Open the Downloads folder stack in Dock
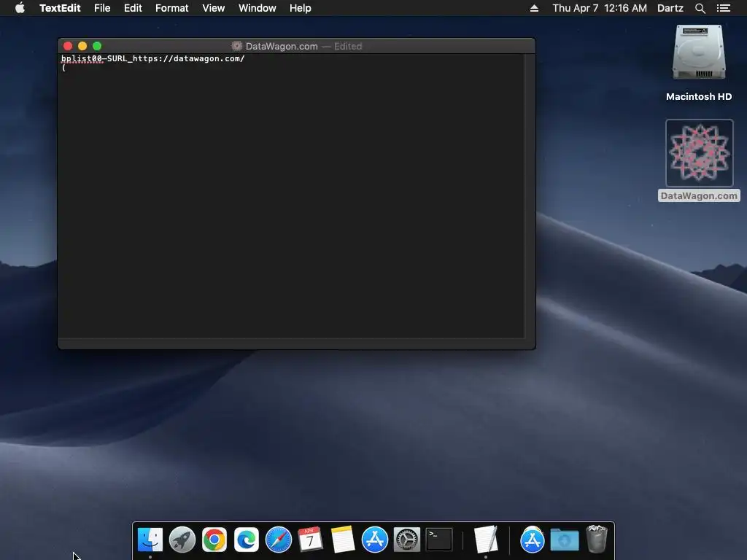This screenshot has height=560, width=747. click(x=565, y=540)
